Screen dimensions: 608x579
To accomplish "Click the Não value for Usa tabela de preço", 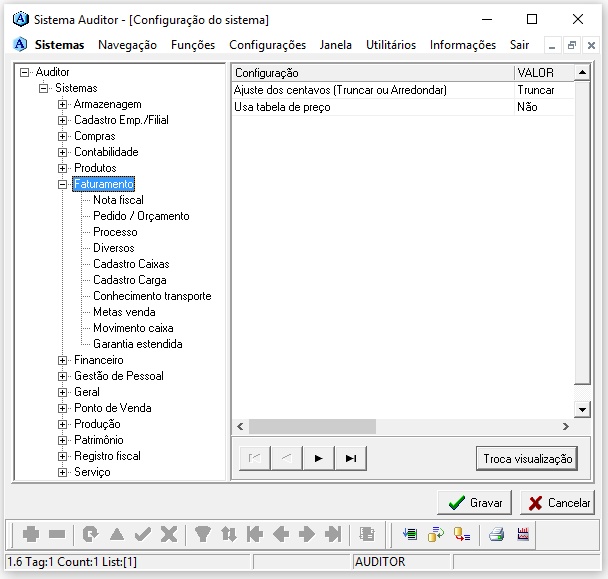I will [544, 107].
